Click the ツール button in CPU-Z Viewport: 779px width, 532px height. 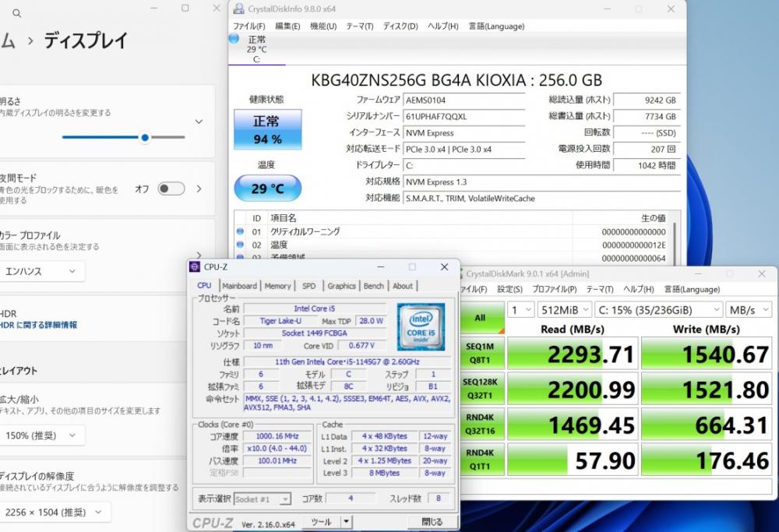coord(322,522)
